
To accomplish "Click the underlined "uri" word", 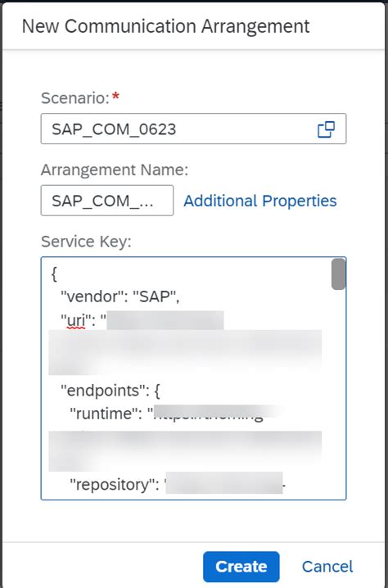I will pyautogui.click(x=76, y=321).
